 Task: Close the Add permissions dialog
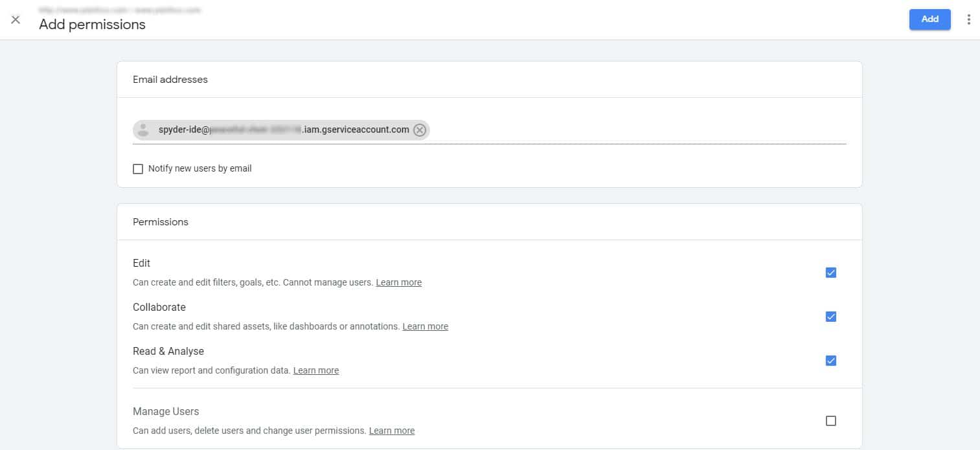point(16,19)
